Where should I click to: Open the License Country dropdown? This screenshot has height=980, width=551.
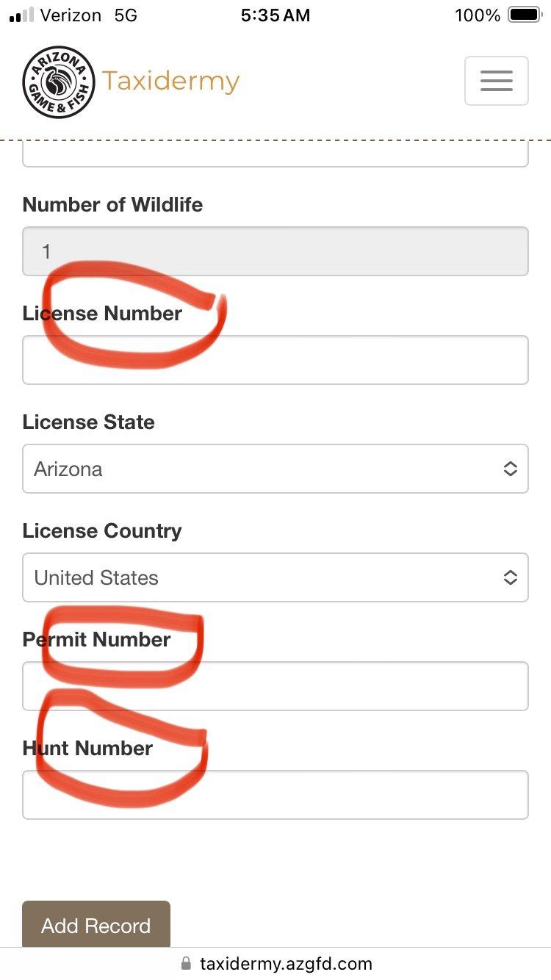click(x=275, y=577)
